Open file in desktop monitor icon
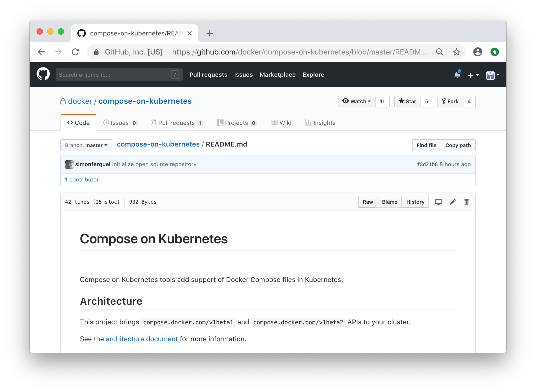Image resolution: width=536 pixels, height=392 pixels. pos(439,202)
